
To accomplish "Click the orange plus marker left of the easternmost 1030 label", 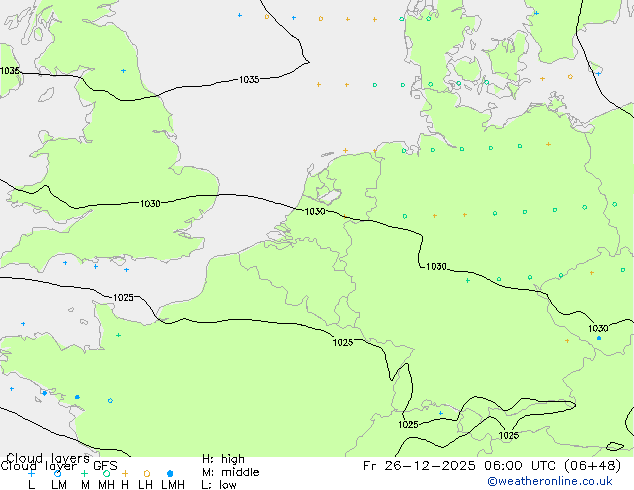I will 567,341.
